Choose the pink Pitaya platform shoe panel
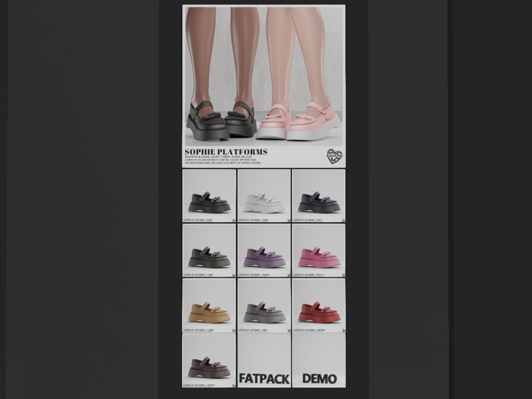Image resolution: width=532 pixels, height=399 pixels. click(319, 250)
